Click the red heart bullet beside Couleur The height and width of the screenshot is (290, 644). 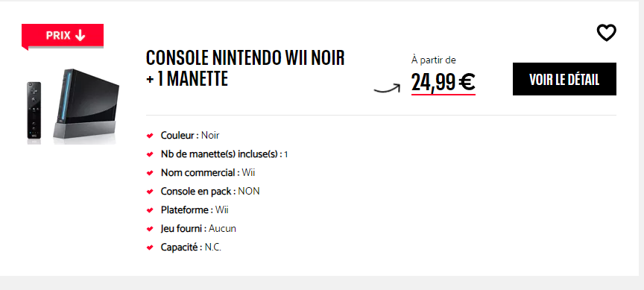(150, 136)
